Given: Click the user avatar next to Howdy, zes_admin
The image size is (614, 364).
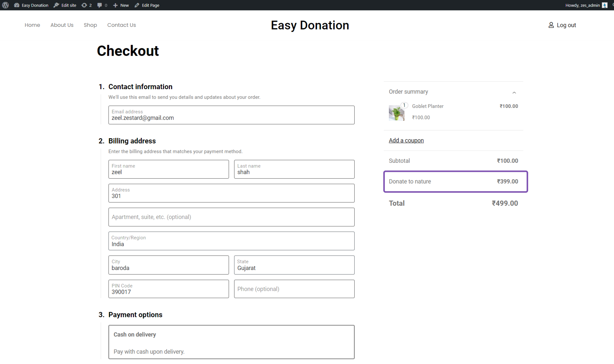Looking at the screenshot, I should pyautogui.click(x=605, y=5).
